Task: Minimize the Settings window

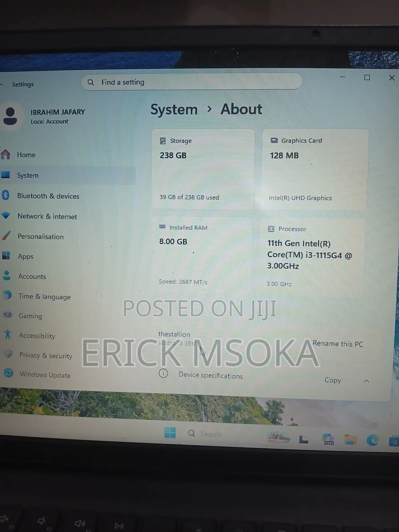Action: (x=342, y=77)
